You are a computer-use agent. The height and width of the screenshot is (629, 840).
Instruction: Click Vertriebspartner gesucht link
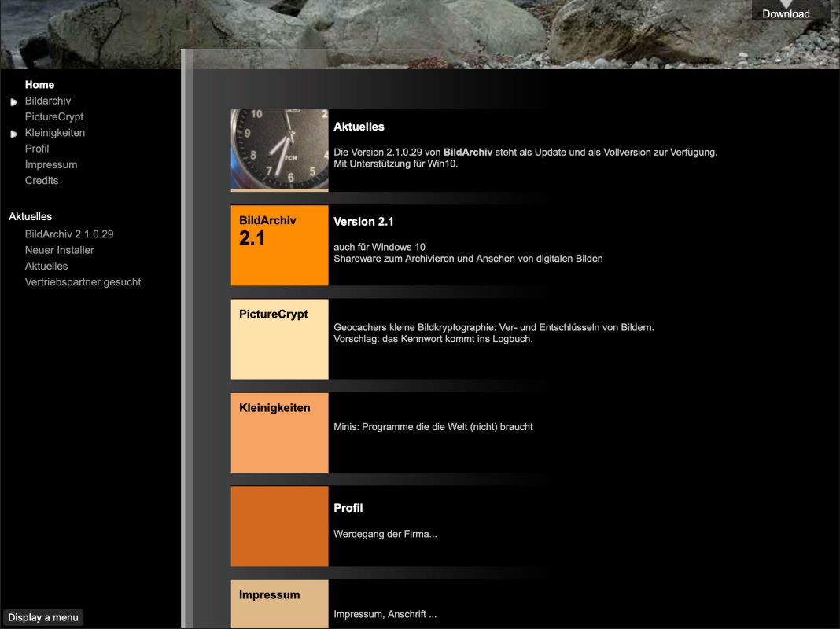pos(83,282)
